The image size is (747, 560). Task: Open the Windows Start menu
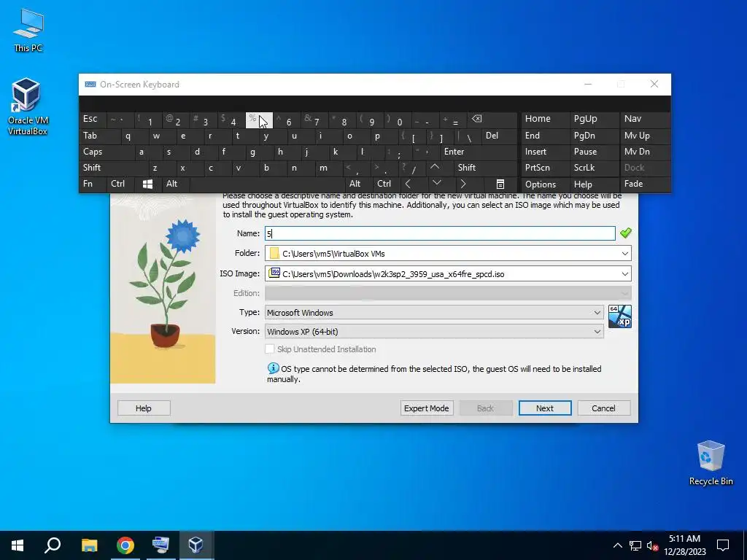tap(18, 545)
